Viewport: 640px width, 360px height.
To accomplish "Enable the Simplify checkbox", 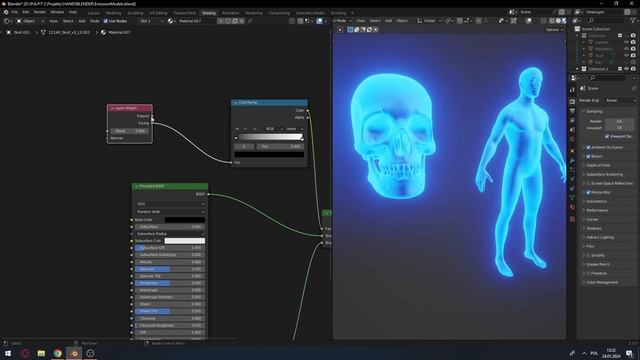I will (589, 255).
